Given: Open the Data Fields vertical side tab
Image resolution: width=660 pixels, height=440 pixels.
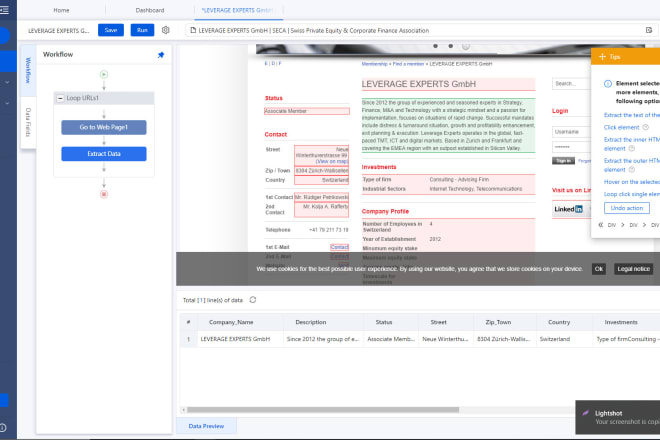Looking at the screenshot, I should click(28, 123).
